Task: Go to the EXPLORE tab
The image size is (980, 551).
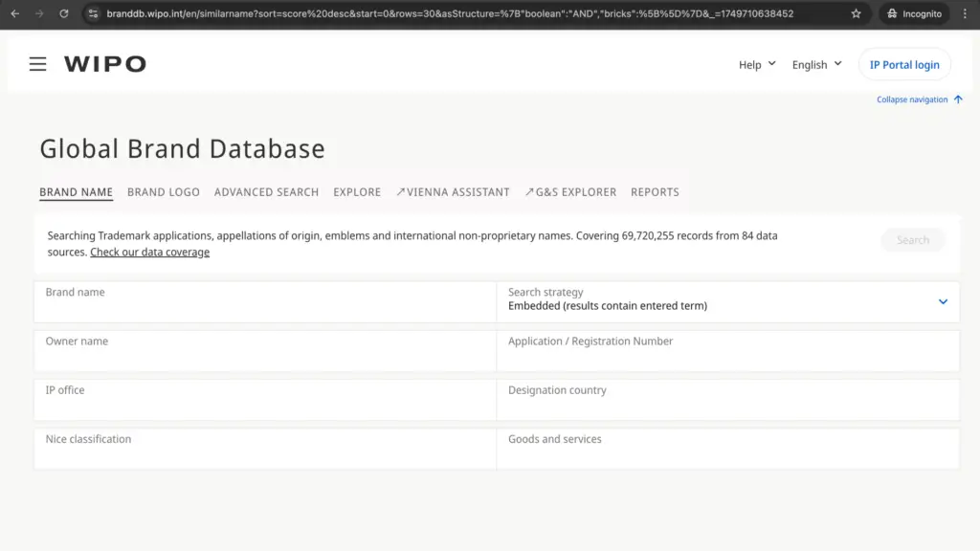Action: (x=357, y=192)
